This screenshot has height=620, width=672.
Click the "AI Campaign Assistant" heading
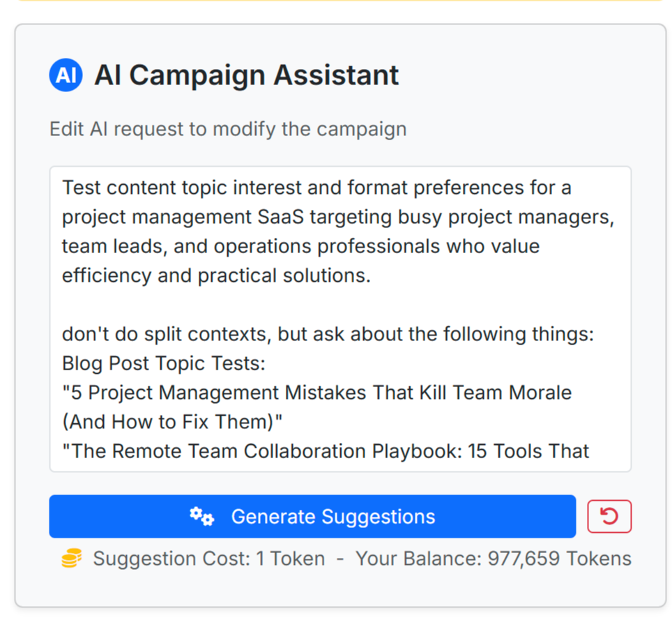coord(247,75)
